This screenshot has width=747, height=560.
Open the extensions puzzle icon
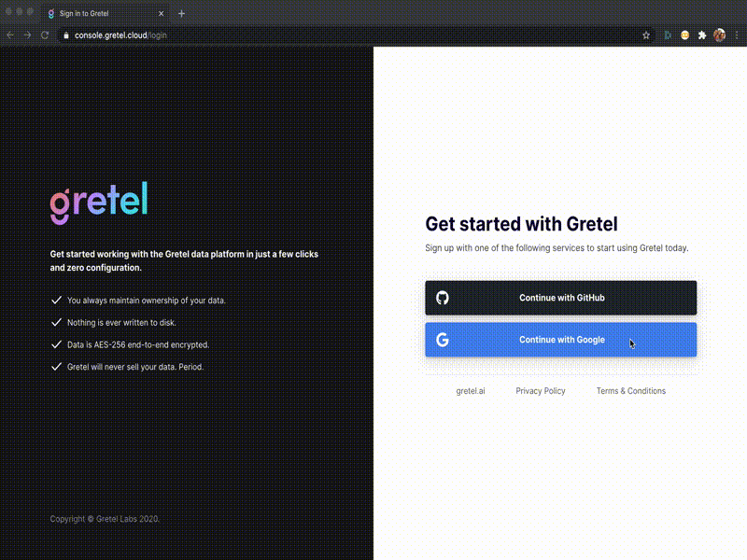[702, 35]
